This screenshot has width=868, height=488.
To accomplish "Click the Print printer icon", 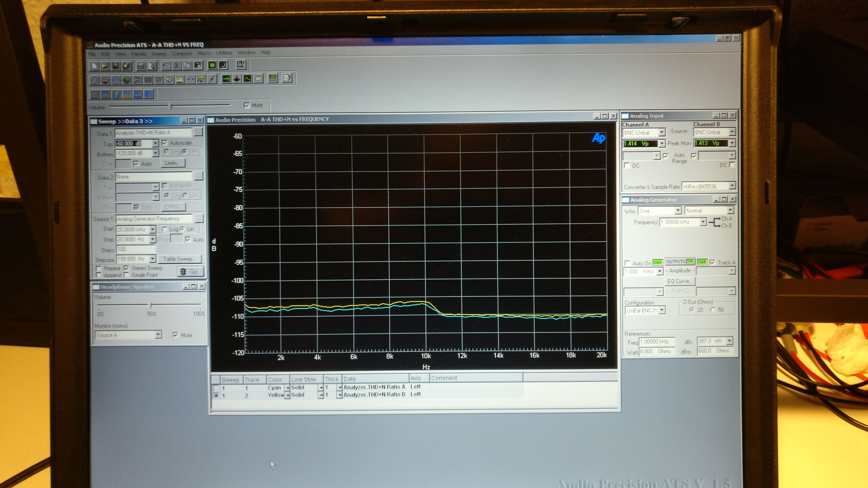I will (x=141, y=66).
